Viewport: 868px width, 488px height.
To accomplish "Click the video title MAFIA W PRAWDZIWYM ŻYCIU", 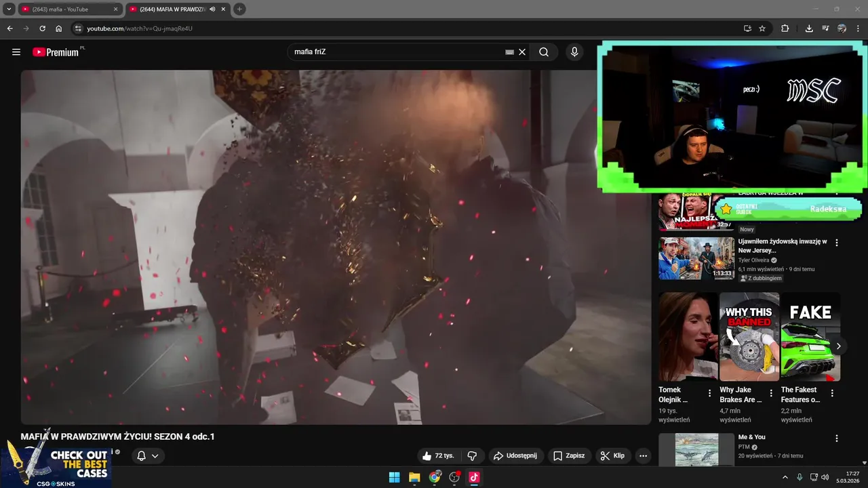I will [x=117, y=436].
